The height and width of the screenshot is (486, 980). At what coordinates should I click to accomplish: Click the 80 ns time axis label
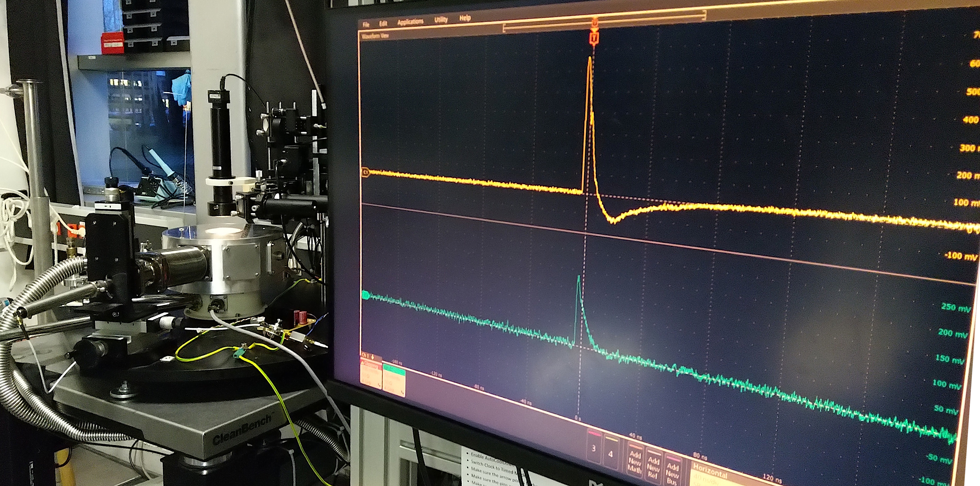[x=700, y=456]
